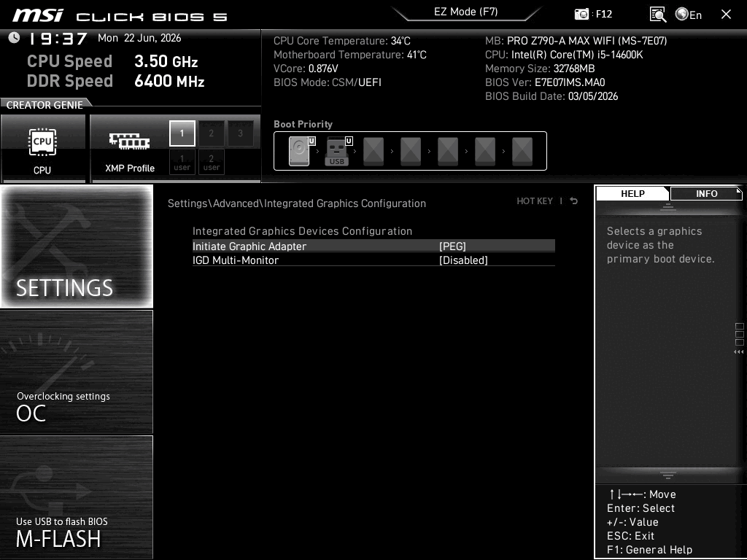The width and height of the screenshot is (747, 560).
Task: Click the third empty boot priority slot
Action: click(x=448, y=152)
